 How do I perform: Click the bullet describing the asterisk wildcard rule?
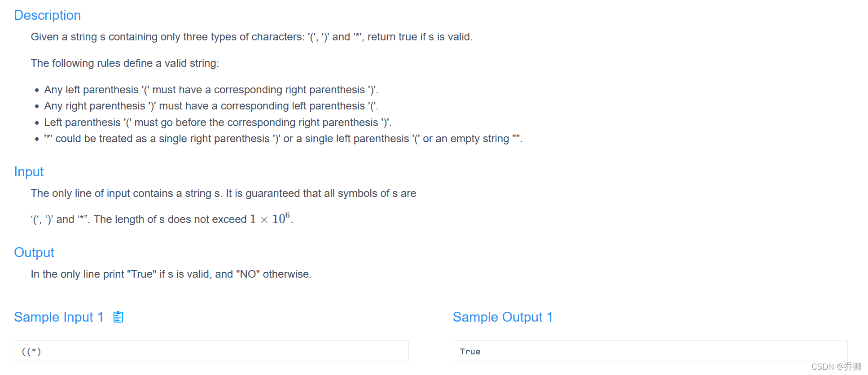[x=283, y=139]
